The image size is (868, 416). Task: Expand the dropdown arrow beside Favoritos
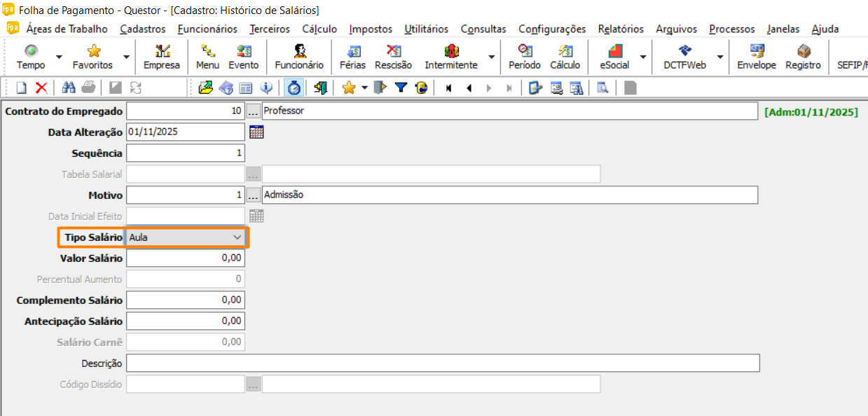pyautogui.click(x=126, y=57)
